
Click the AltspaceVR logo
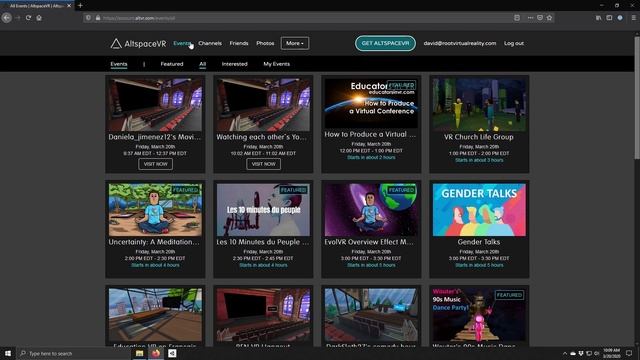(138, 43)
